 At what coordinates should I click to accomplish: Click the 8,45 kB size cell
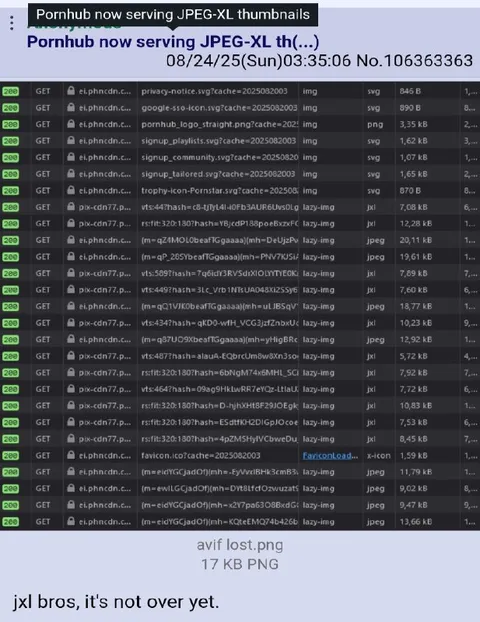pyautogui.click(x=413, y=439)
